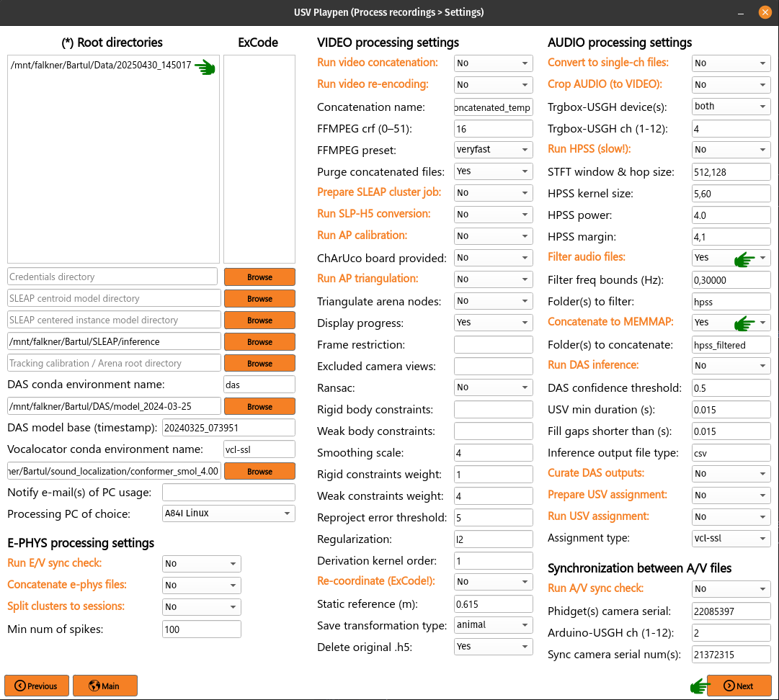Screen dimensions: 779x700
Task: Click the Static reference (m) field
Action: point(493,604)
